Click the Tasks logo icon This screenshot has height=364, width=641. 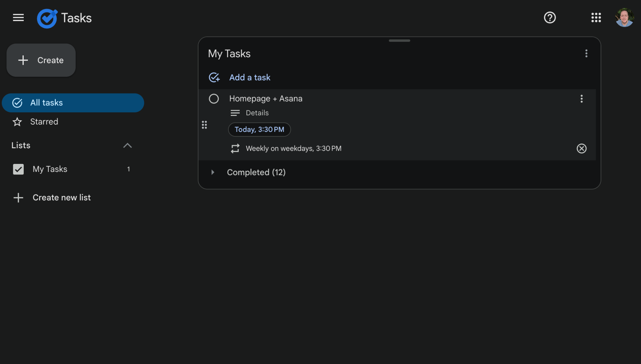pos(47,18)
